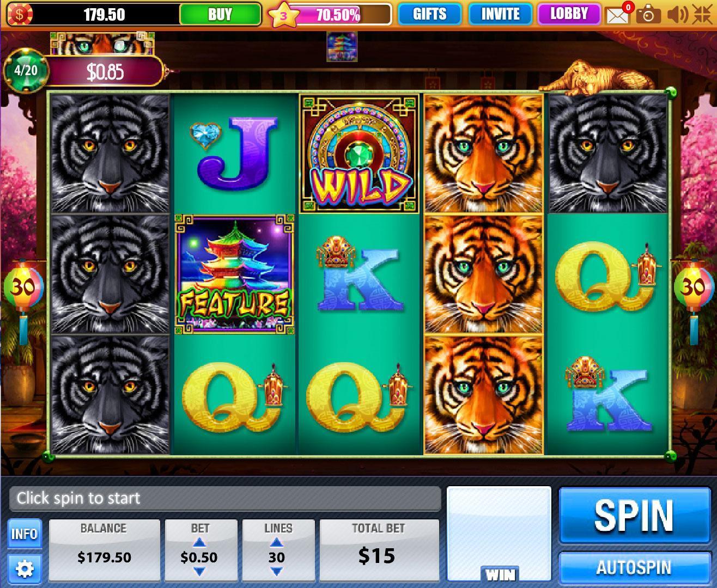
Task: Take a screenshot with the camera icon
Action: click(x=648, y=14)
